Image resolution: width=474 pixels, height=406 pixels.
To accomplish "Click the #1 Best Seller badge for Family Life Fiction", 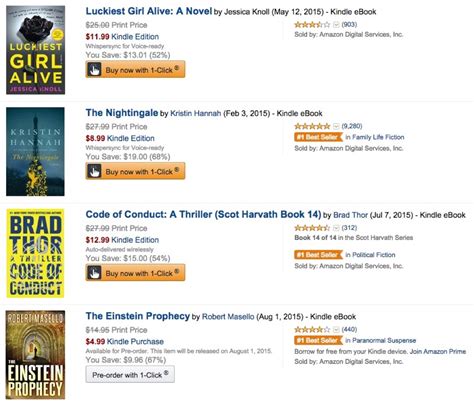I will click(318, 137).
